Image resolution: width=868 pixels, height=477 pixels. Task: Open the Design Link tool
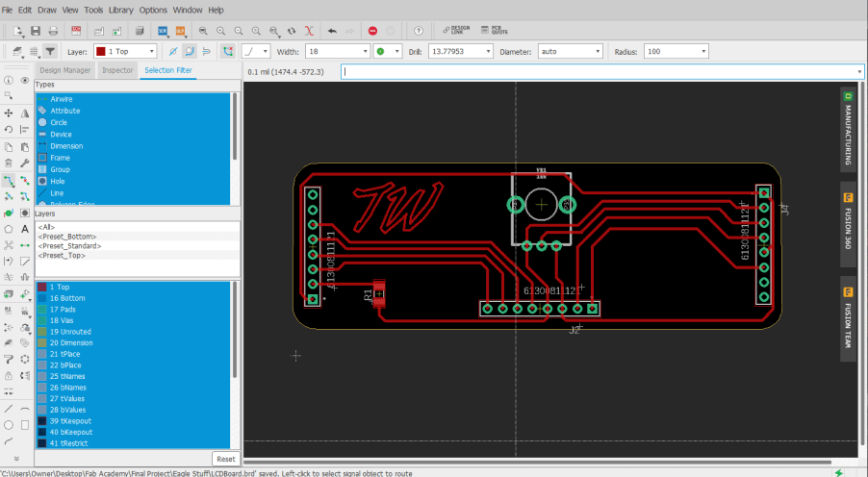(455, 31)
